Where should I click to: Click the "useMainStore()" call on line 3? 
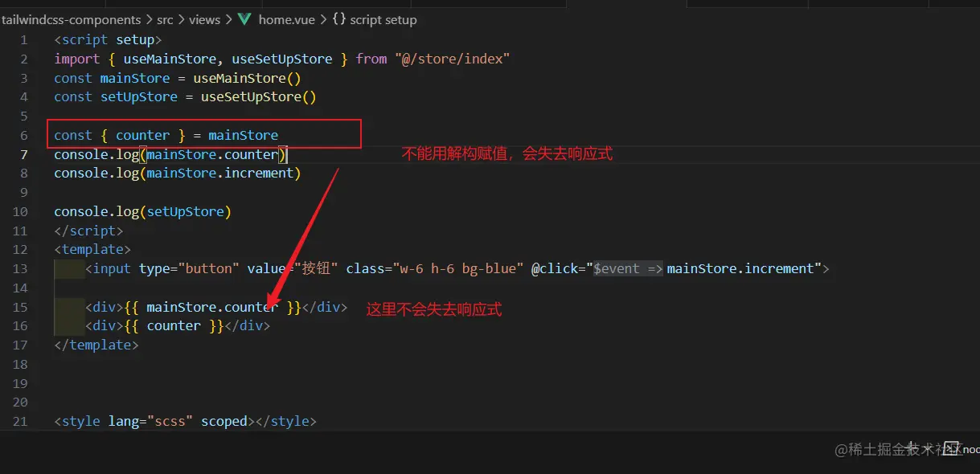click(247, 78)
